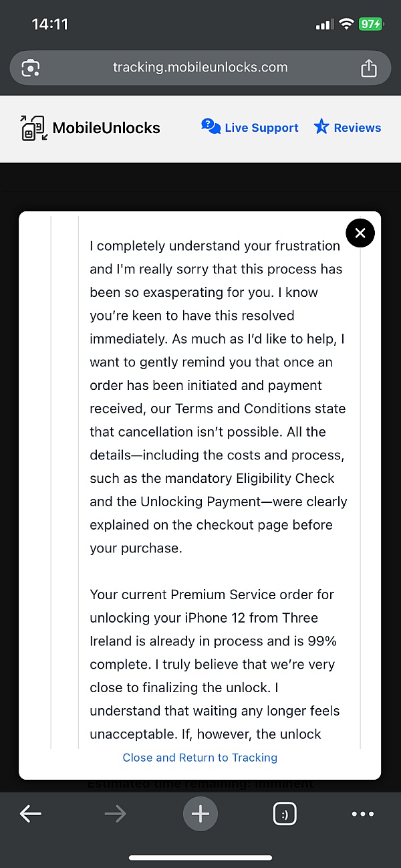Image resolution: width=401 pixels, height=868 pixels.
Task: Tap the Live Support chat bubble icon
Action: click(x=211, y=126)
